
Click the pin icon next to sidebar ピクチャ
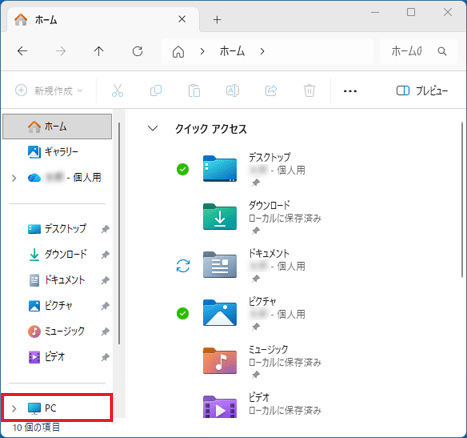click(x=105, y=306)
